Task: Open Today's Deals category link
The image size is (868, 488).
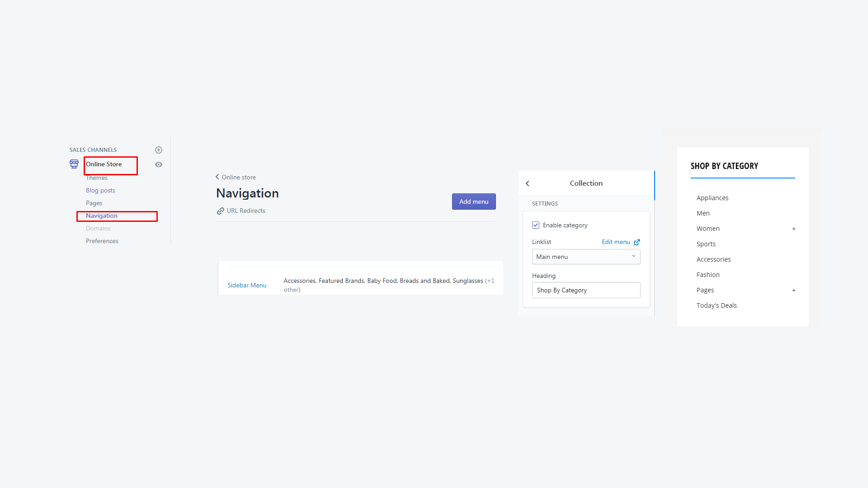Action: [717, 305]
